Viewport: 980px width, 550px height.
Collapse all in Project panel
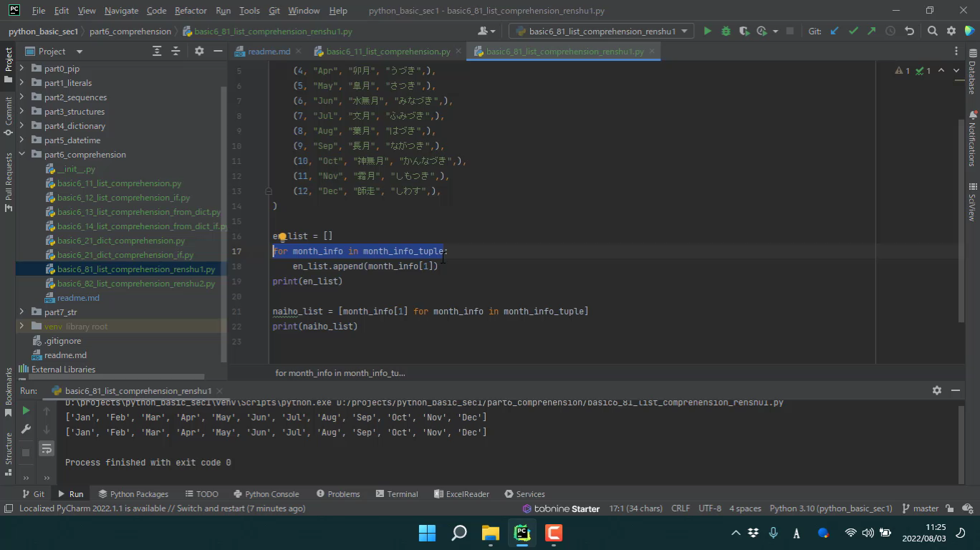pos(176,52)
